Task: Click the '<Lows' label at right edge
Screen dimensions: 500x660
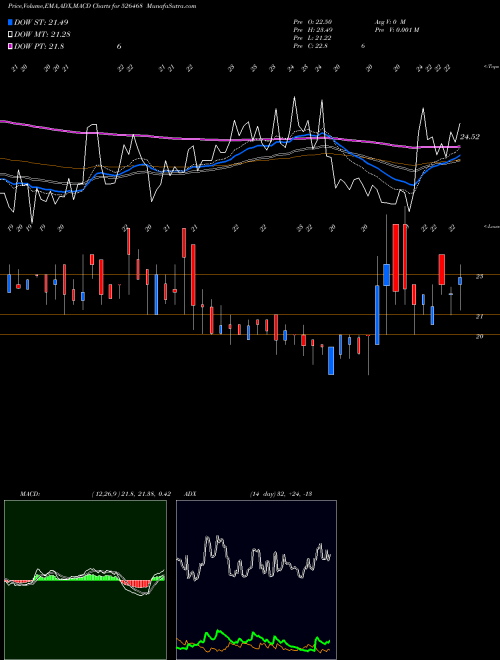Action: [491, 226]
